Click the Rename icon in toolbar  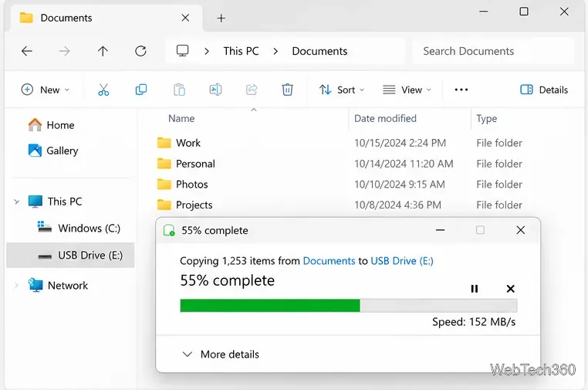coord(215,90)
